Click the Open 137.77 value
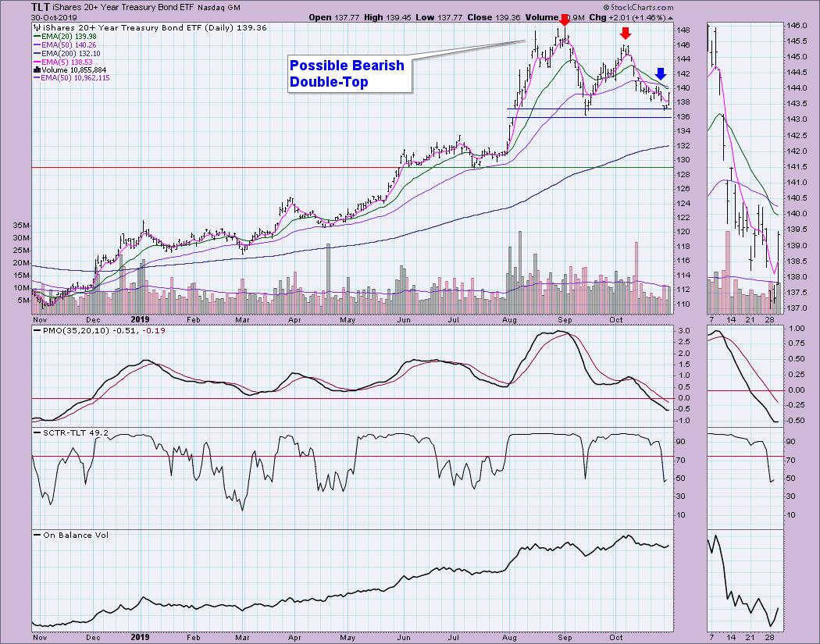The image size is (820, 644). pyautogui.click(x=336, y=17)
